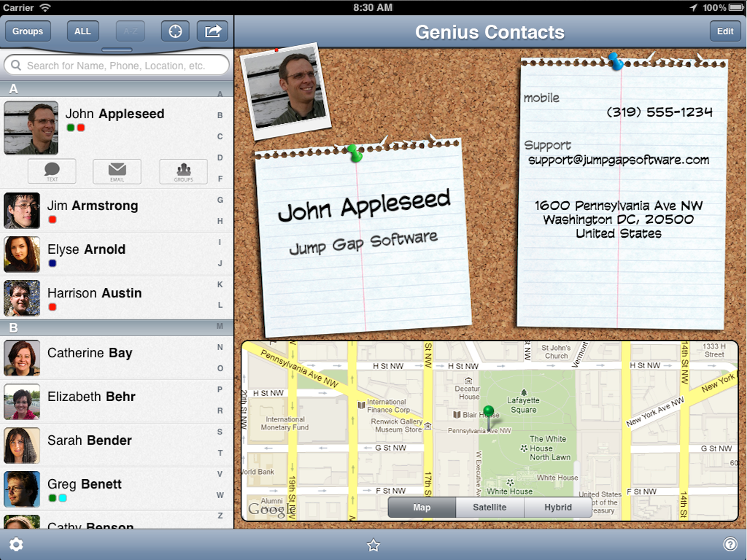Screen dimensions: 747x560
Task: Tap Catherine Bay's photo thumbnail
Action: click(x=22, y=358)
